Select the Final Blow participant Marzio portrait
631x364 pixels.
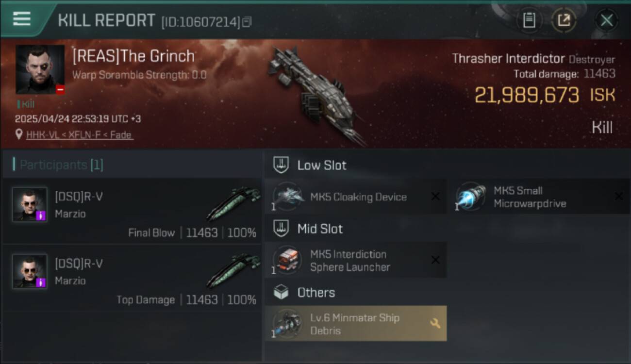coord(30,204)
